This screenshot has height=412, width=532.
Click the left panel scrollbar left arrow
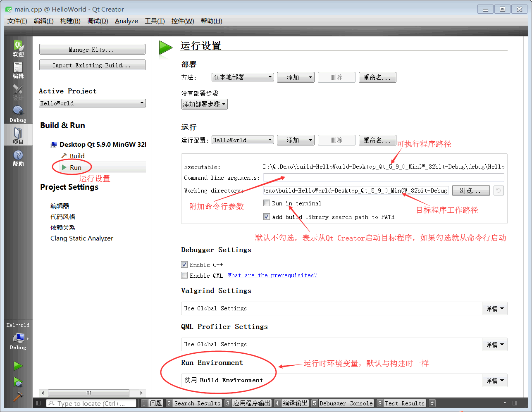tap(43, 393)
